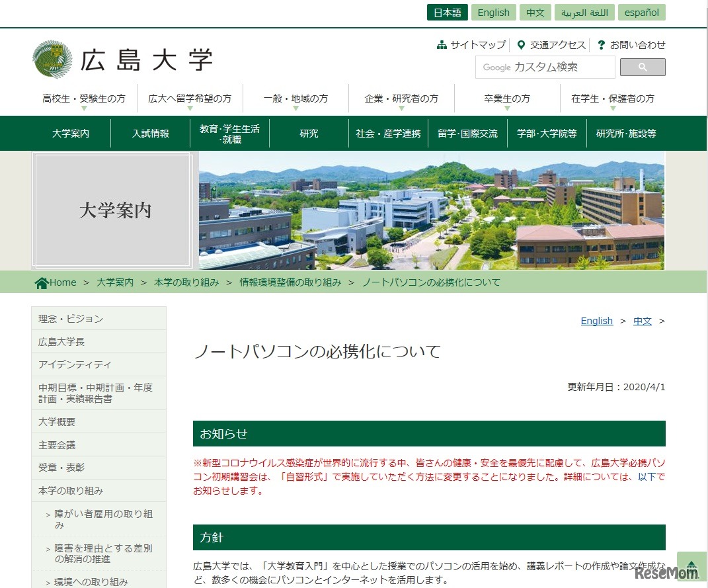Select 入試情報 from the green menu bar
708x588 pixels.
click(149, 133)
